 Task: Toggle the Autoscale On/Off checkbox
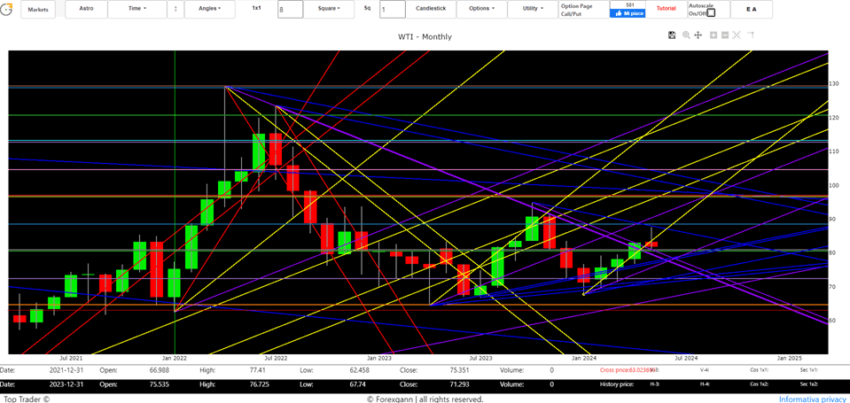711,12
